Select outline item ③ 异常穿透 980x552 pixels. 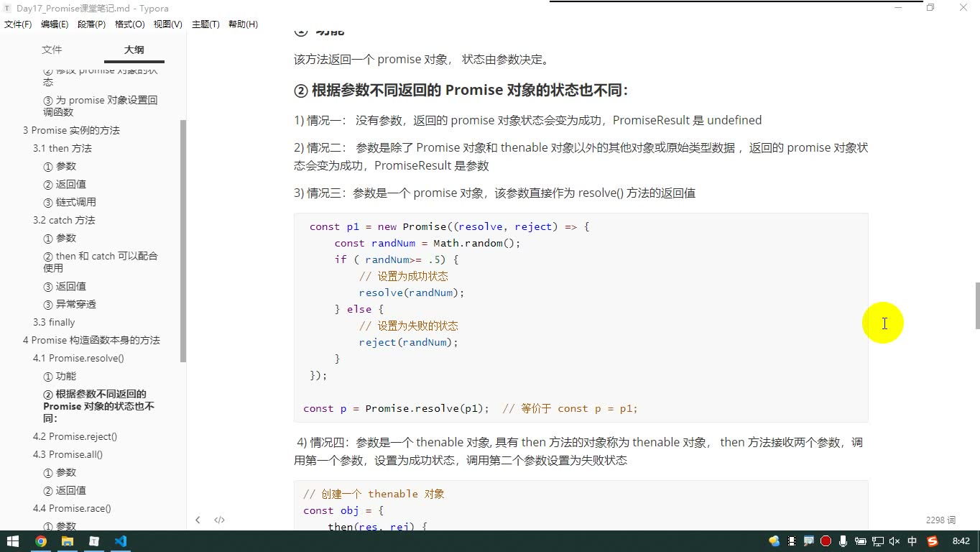pyautogui.click(x=70, y=304)
